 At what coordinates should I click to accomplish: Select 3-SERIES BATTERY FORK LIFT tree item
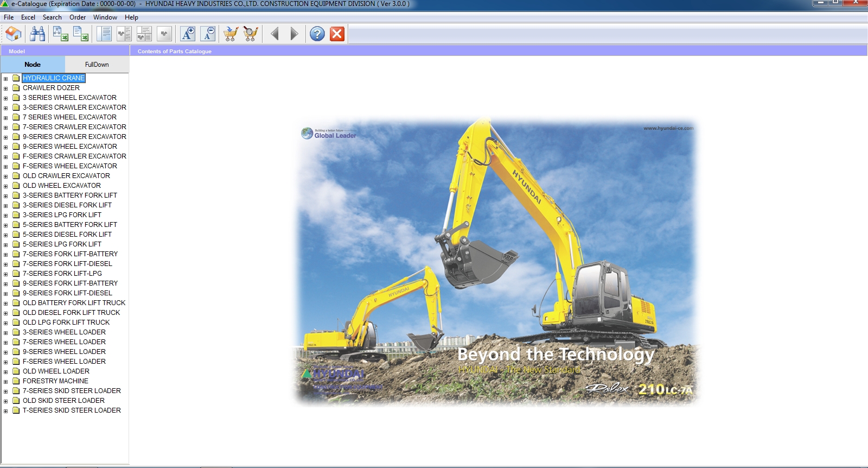click(70, 195)
